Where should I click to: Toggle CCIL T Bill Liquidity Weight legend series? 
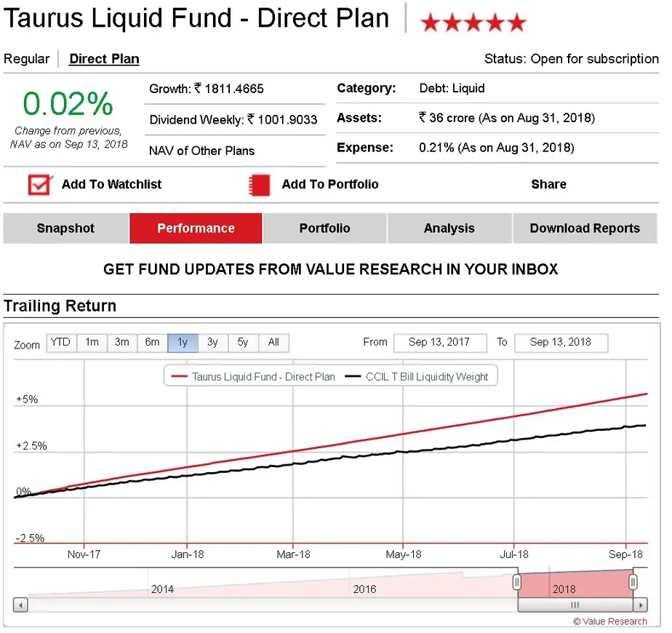[x=417, y=377]
